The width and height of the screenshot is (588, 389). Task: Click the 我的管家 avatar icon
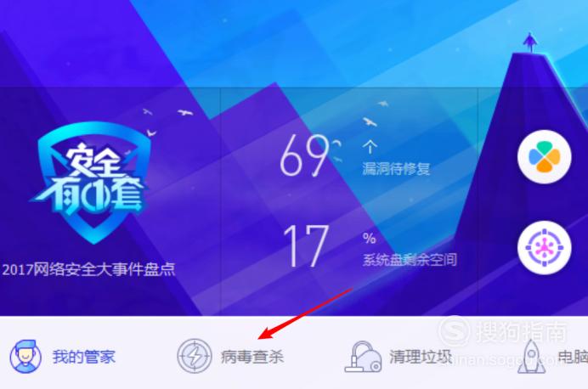click(x=25, y=357)
